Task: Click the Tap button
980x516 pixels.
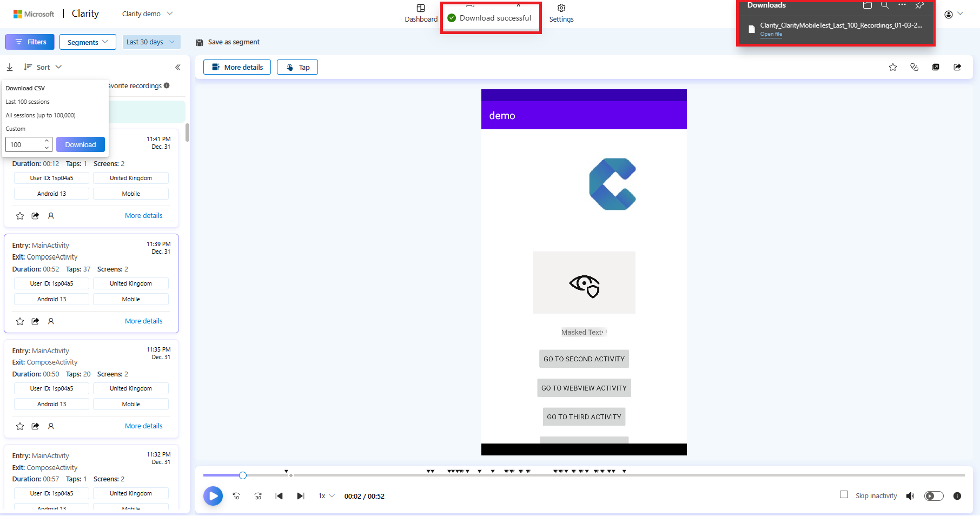Action: pyautogui.click(x=297, y=67)
